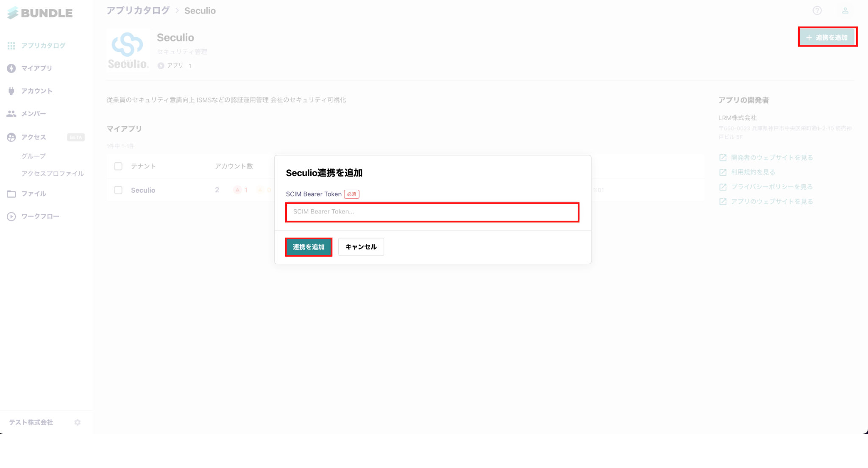Go to ファイル menu label
This screenshot has height=468, width=868.
pyautogui.click(x=34, y=194)
